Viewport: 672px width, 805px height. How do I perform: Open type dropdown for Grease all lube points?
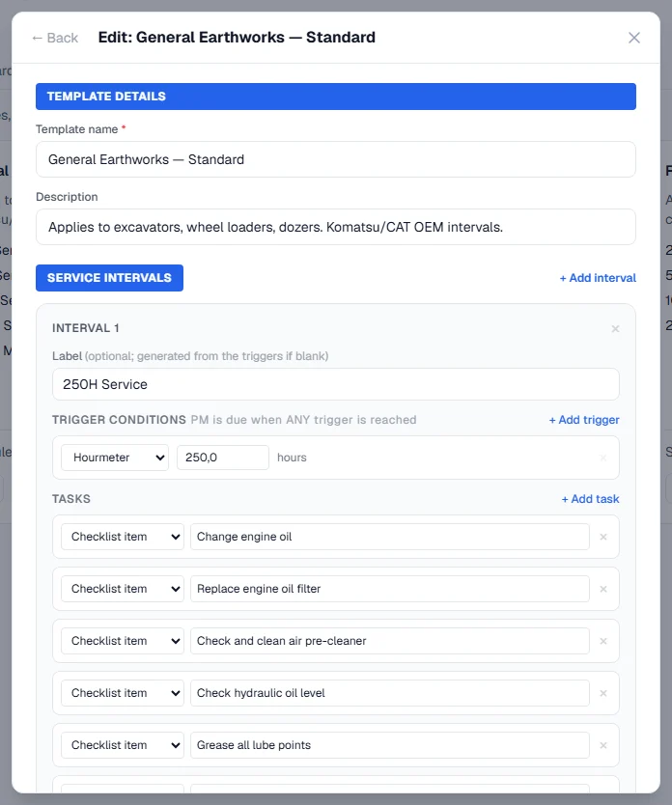[123, 745]
